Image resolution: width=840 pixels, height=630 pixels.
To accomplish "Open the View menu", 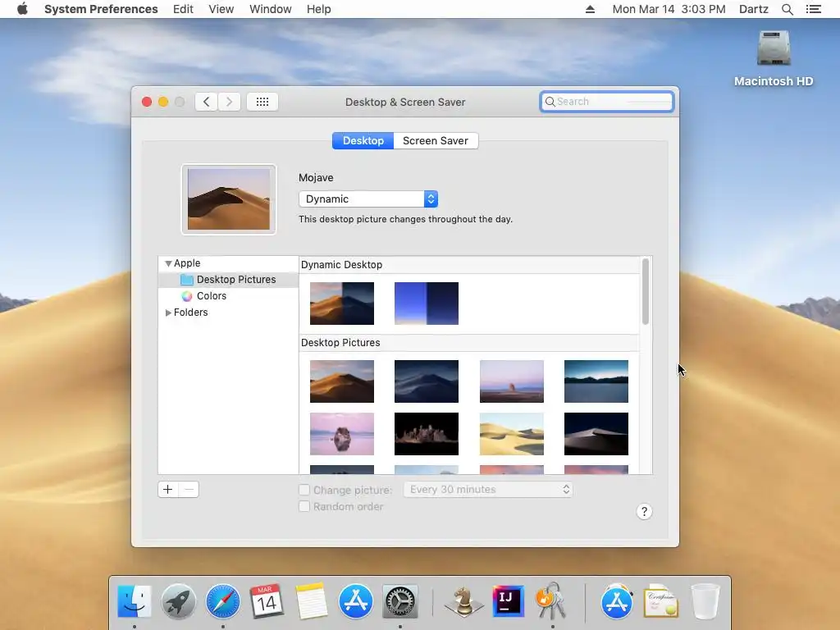I will coord(221,9).
